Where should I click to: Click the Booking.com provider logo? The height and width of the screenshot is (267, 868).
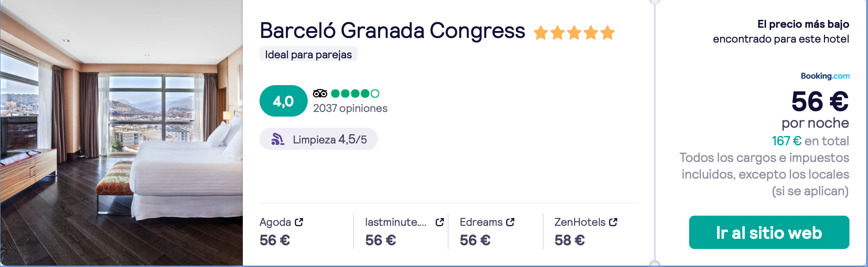825,76
